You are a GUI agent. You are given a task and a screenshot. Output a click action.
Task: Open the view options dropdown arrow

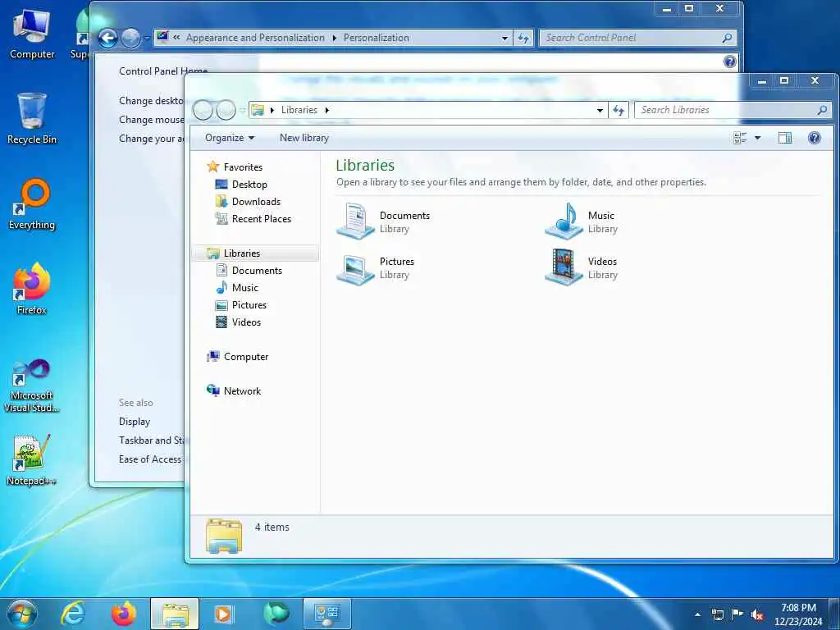click(x=757, y=138)
